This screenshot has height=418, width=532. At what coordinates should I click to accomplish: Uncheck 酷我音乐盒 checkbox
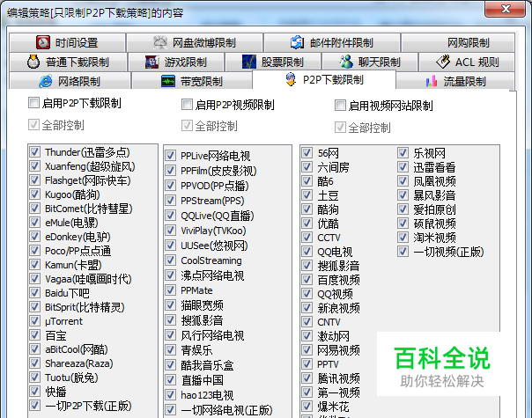(170, 365)
